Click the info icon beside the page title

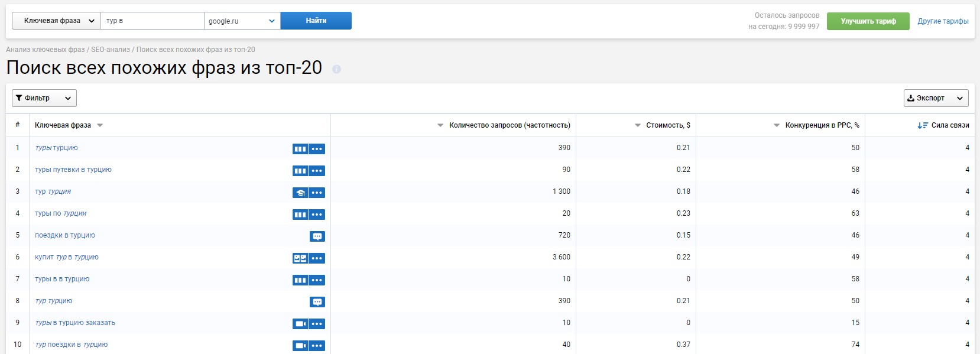pyautogui.click(x=336, y=69)
